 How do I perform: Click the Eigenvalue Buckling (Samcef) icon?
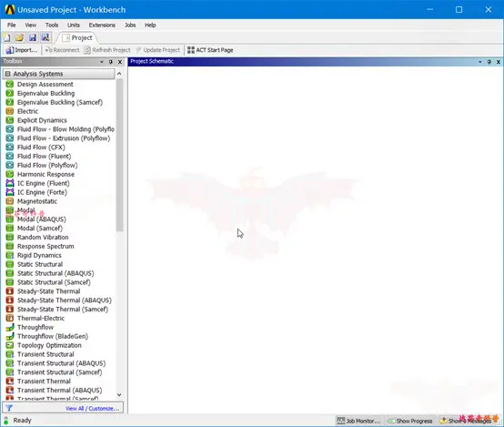point(10,102)
